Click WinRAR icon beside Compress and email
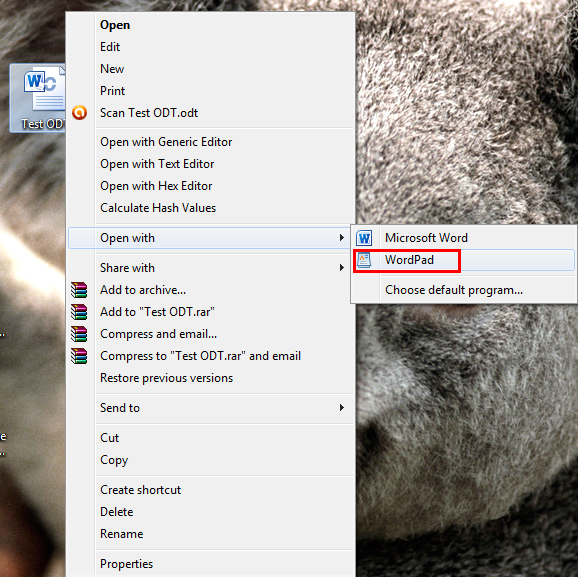Viewport: 578px width, 577px height. (x=79, y=334)
